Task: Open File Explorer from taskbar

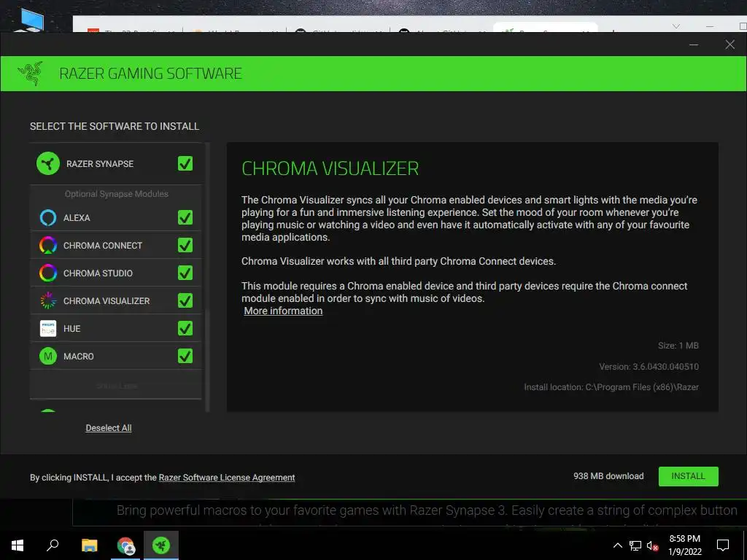Action: [x=89, y=545]
